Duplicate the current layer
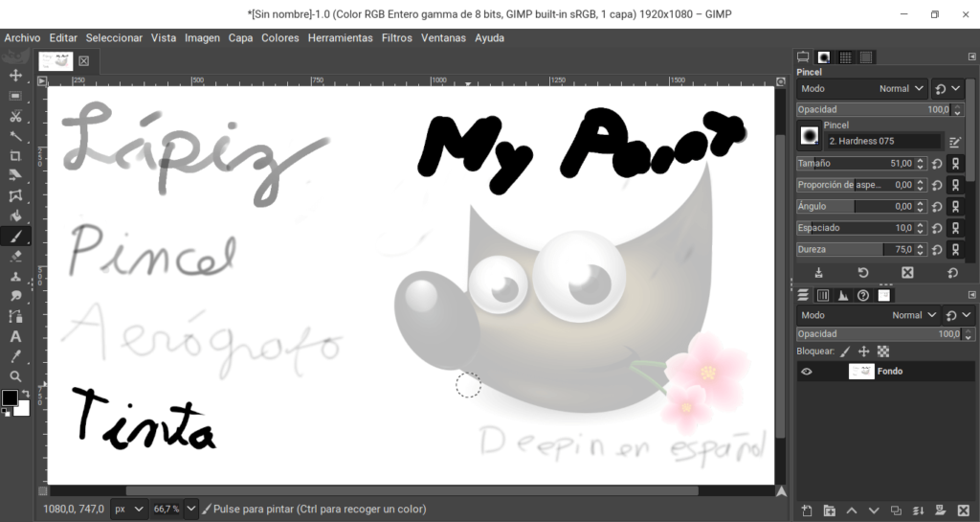980x522 pixels. (896, 511)
